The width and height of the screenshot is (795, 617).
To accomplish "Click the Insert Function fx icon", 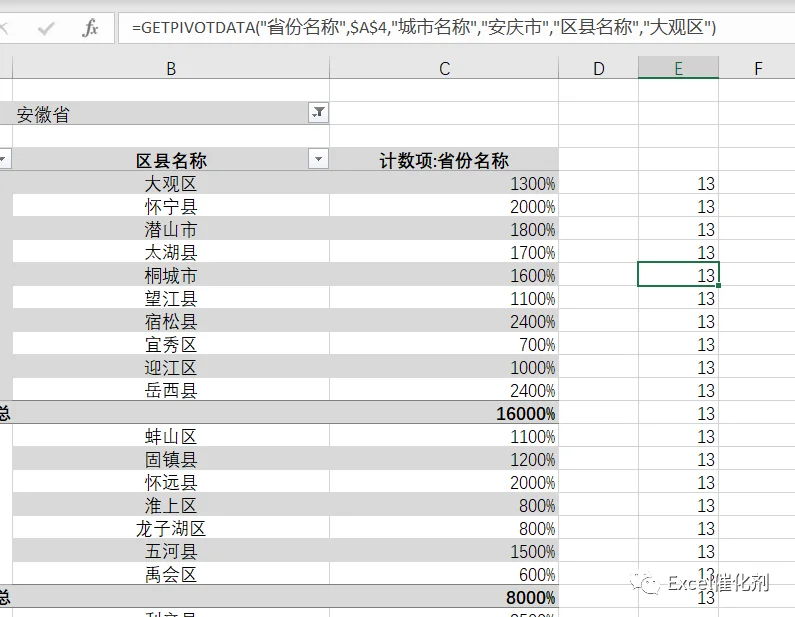I will (x=90, y=28).
